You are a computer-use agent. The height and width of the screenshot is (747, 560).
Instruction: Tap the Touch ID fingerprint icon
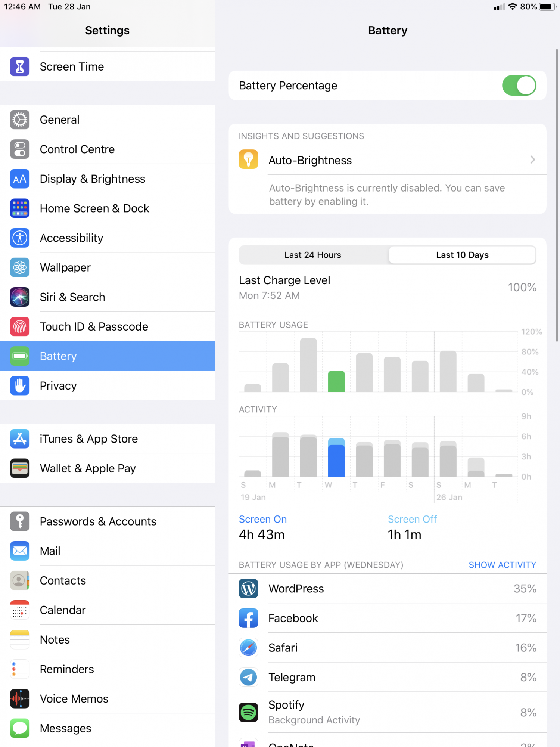[x=20, y=326]
